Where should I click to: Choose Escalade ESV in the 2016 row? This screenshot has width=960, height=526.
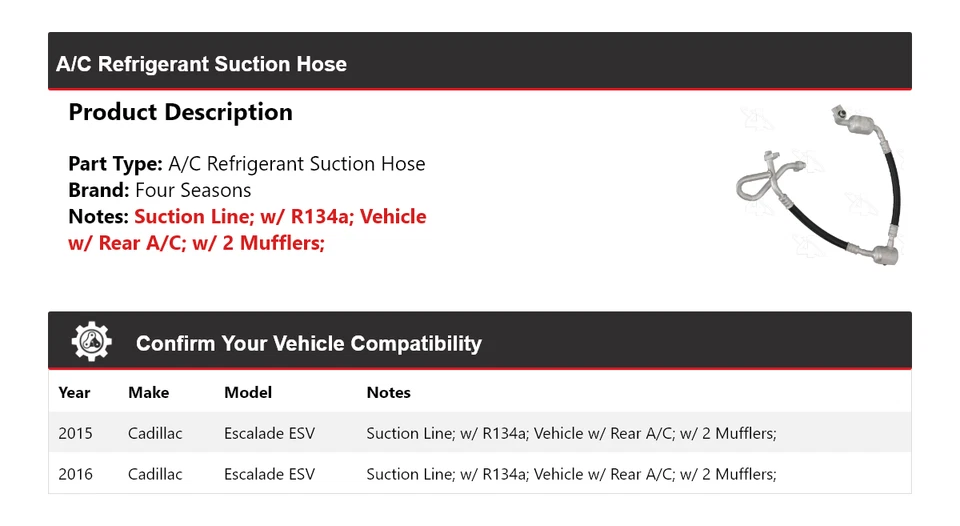[269, 474]
